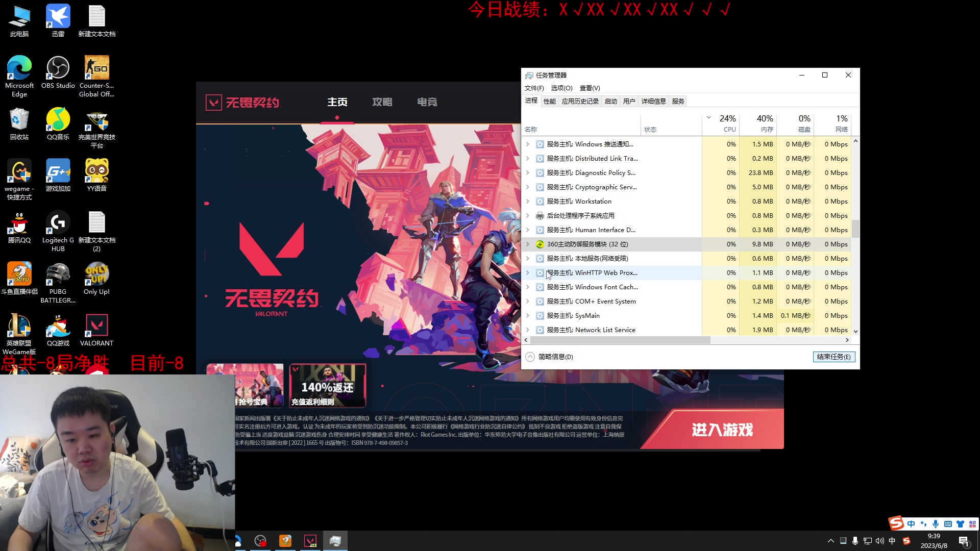
Task: Launch the Logitech G HUB shortcut
Action: (58, 231)
